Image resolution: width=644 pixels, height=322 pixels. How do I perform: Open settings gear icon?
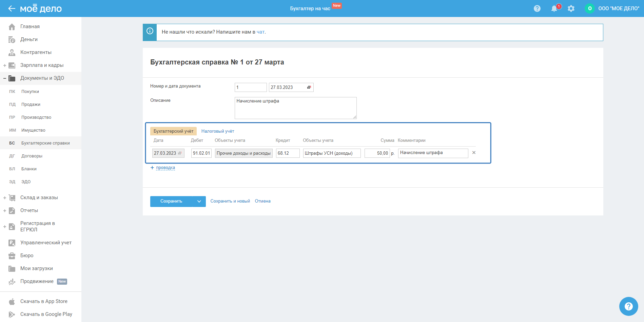coord(571,8)
